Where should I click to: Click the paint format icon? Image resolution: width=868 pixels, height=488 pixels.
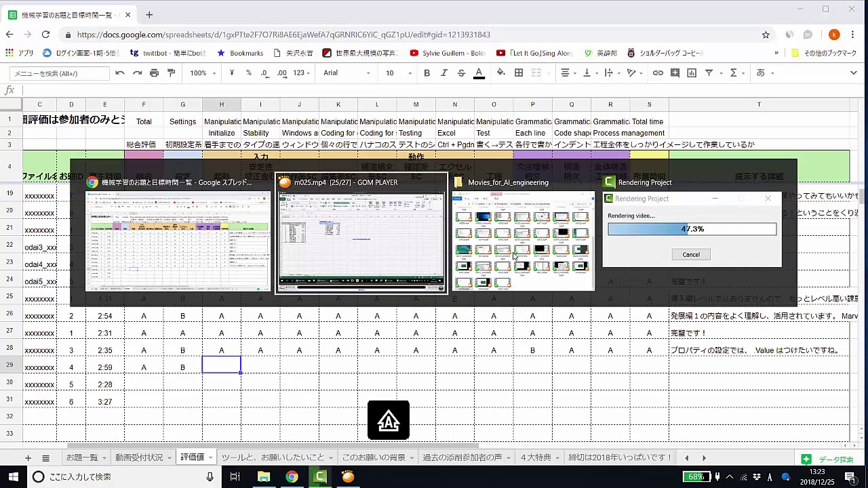pyautogui.click(x=171, y=73)
